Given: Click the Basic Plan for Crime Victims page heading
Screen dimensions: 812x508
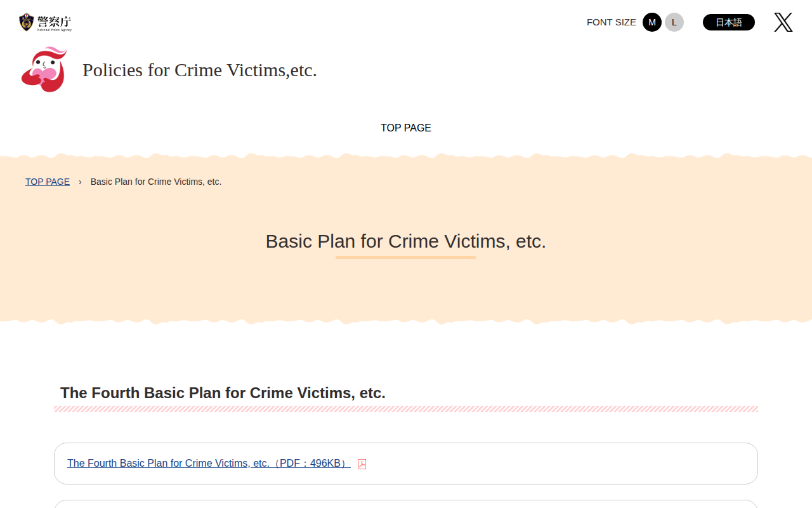Looking at the screenshot, I should (x=405, y=241).
